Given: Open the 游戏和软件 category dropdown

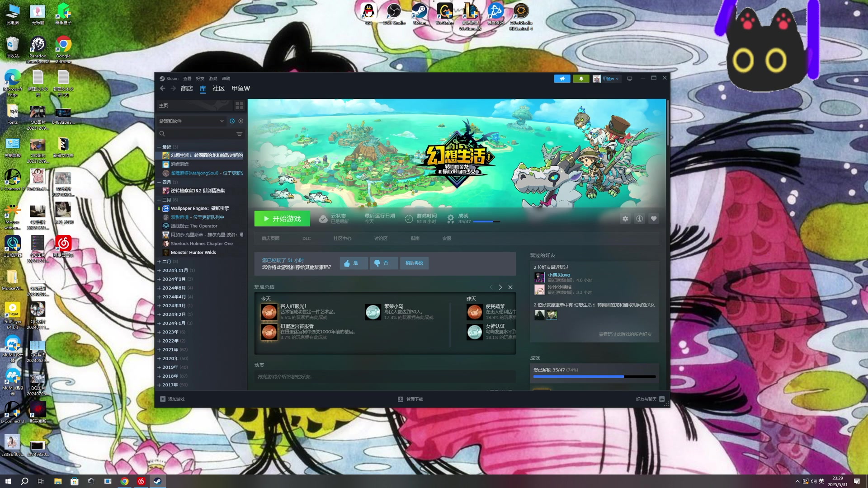Looking at the screenshot, I should [191, 121].
